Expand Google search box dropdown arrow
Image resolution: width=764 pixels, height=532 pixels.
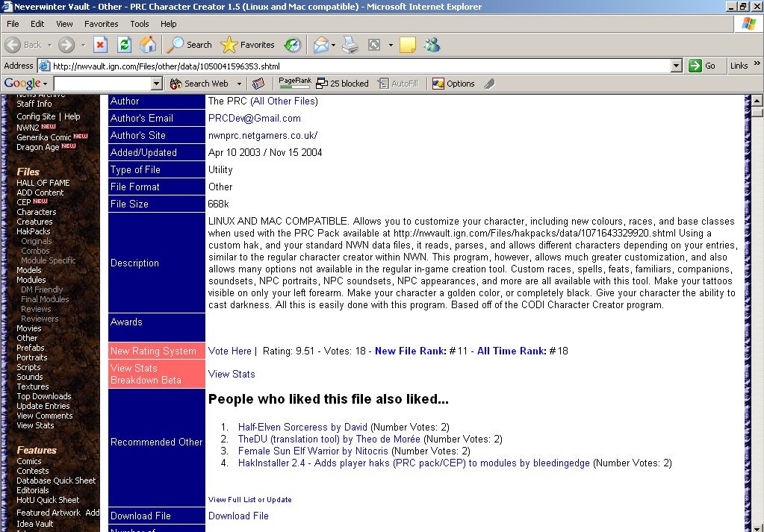tap(158, 84)
